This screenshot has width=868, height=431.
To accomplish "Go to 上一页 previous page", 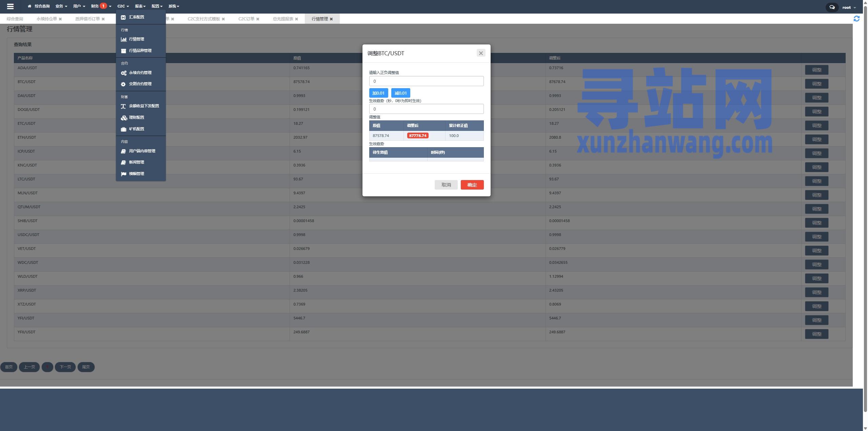I will tap(29, 367).
